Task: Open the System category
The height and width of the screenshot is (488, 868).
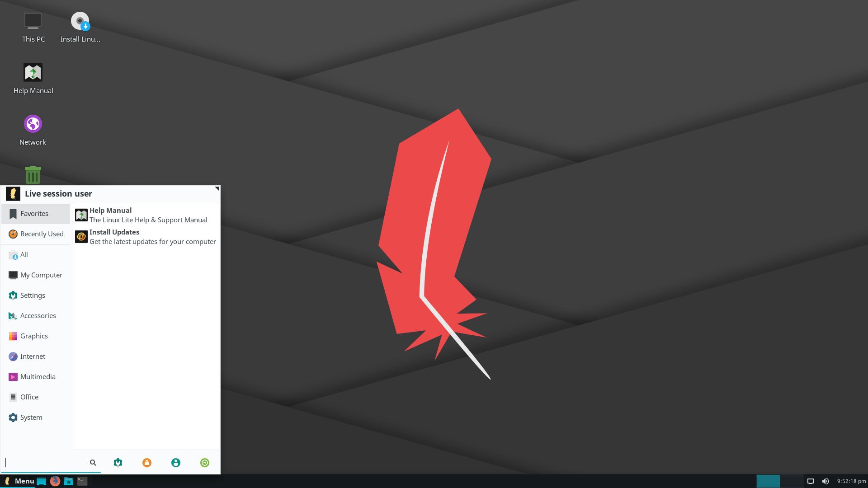Action: 36,418
